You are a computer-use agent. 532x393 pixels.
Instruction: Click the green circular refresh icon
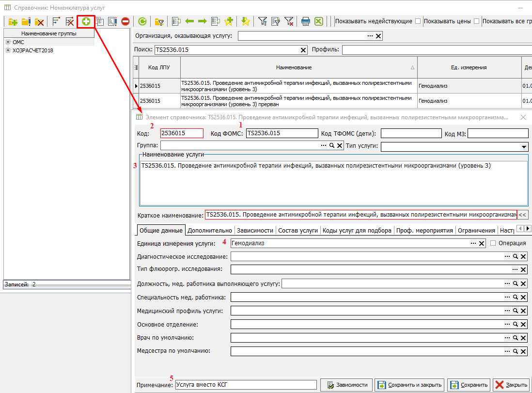click(142, 21)
